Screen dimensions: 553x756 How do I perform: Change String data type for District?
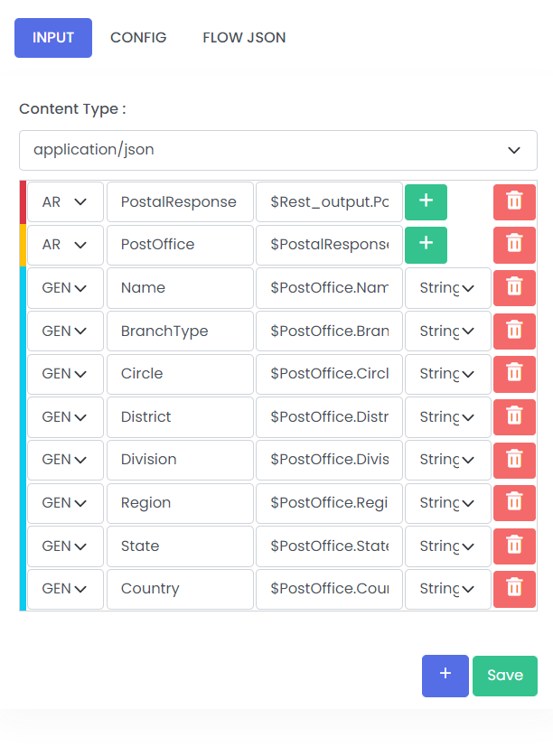click(x=448, y=416)
